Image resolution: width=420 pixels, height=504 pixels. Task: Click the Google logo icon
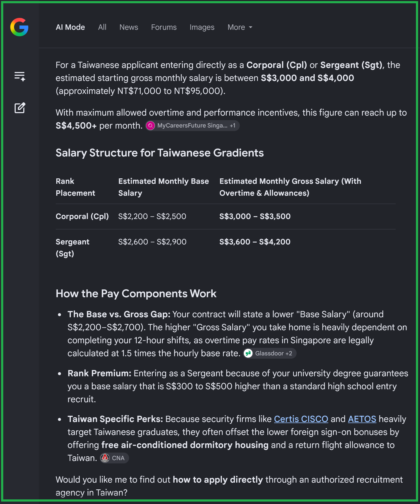(19, 27)
